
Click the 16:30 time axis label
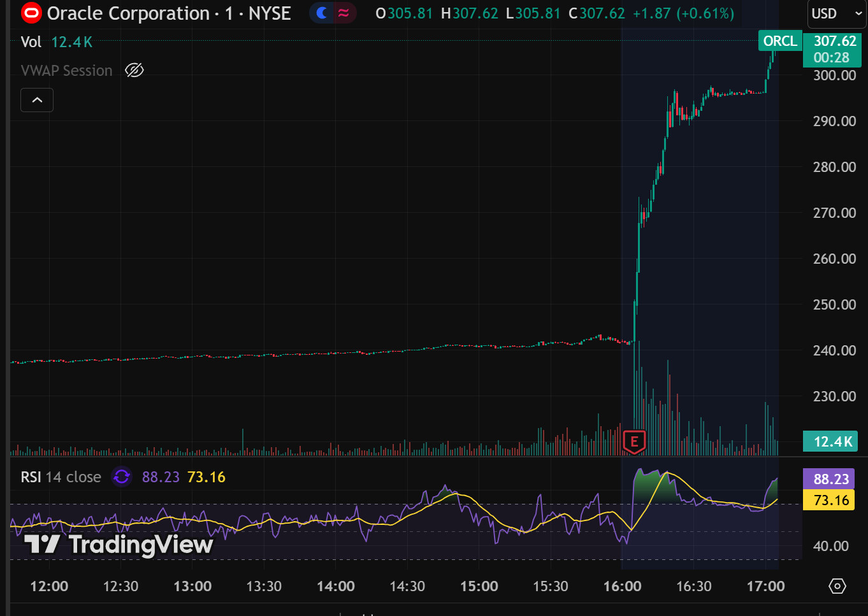(x=694, y=586)
